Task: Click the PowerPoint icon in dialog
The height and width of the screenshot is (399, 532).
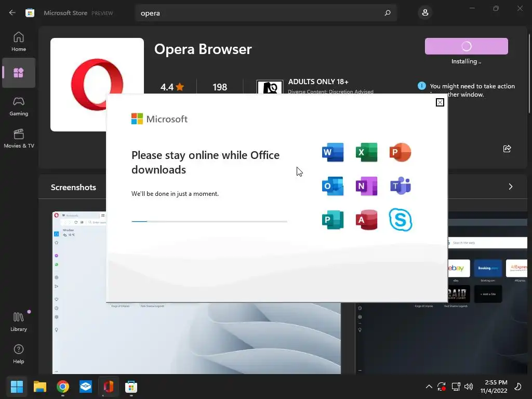Action: click(401, 152)
